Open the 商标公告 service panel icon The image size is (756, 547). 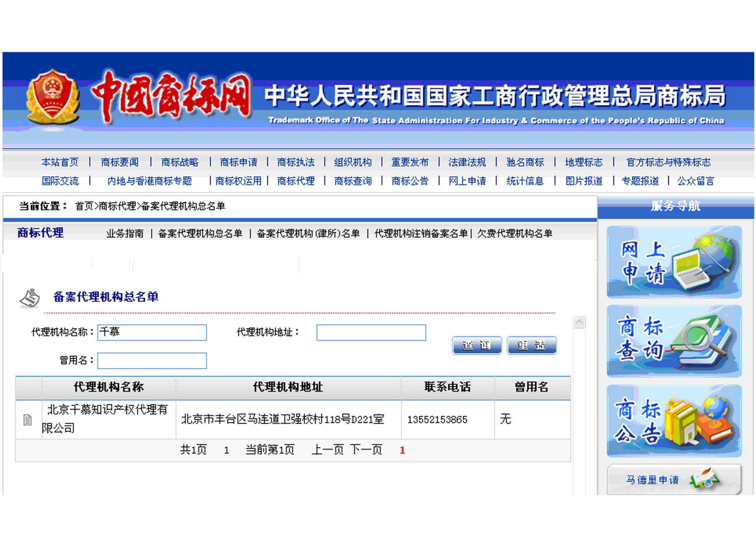coord(674,421)
